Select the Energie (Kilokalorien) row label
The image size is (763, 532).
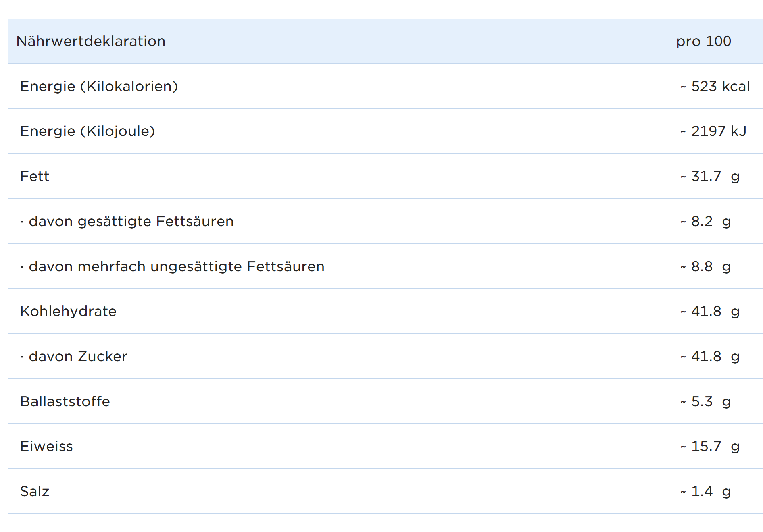pos(99,86)
